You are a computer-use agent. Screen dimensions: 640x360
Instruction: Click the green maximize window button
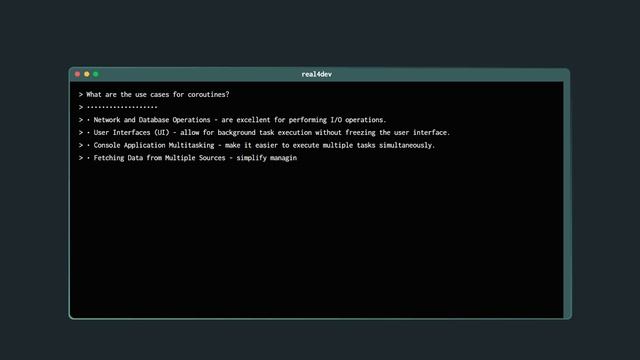coord(96,74)
